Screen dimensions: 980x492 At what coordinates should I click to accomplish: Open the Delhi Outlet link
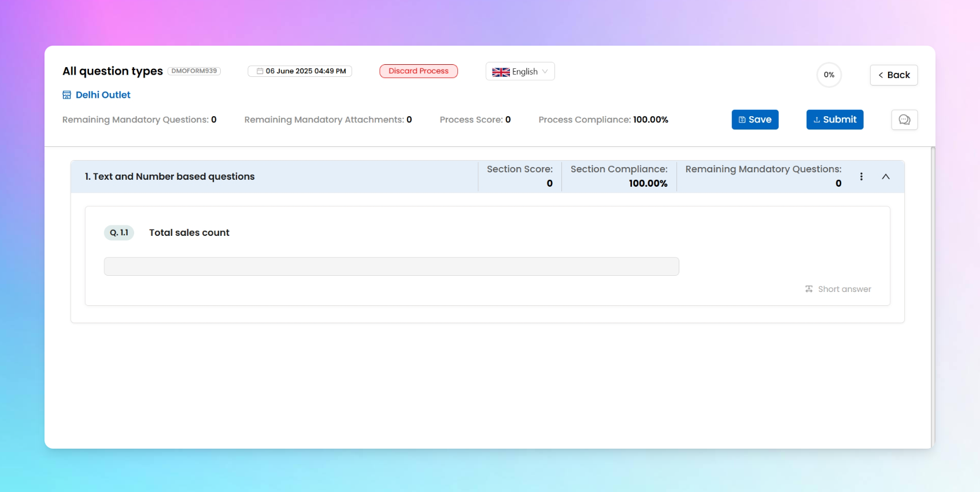(x=103, y=95)
